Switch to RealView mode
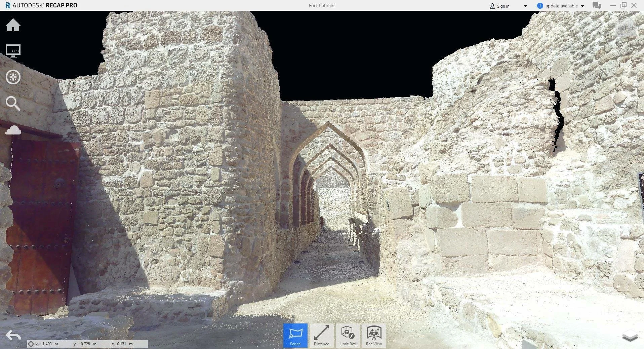 374,335
